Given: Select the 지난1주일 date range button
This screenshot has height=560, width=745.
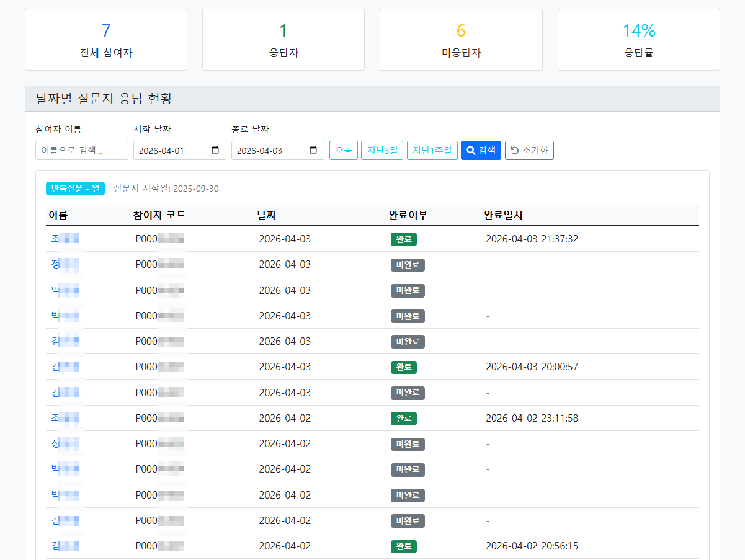Looking at the screenshot, I should coord(432,150).
